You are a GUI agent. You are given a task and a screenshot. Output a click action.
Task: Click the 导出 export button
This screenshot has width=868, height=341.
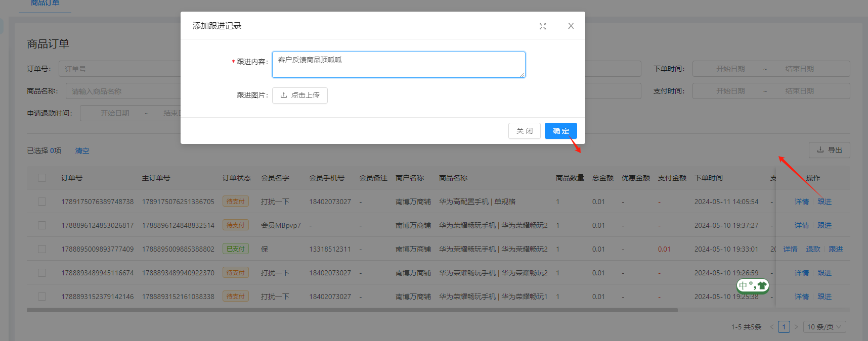[830, 150]
